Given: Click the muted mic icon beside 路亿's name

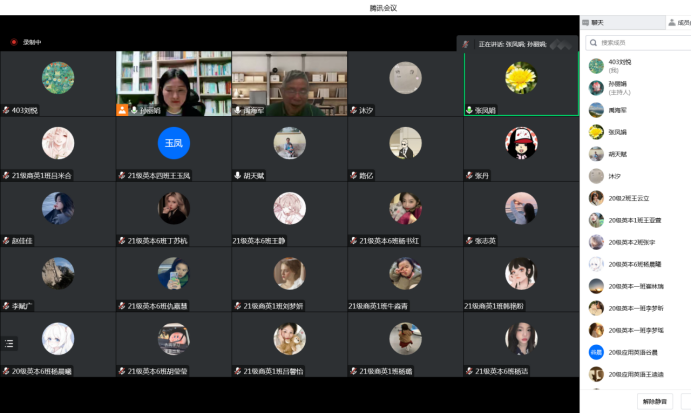Looking at the screenshot, I should (x=353, y=175).
